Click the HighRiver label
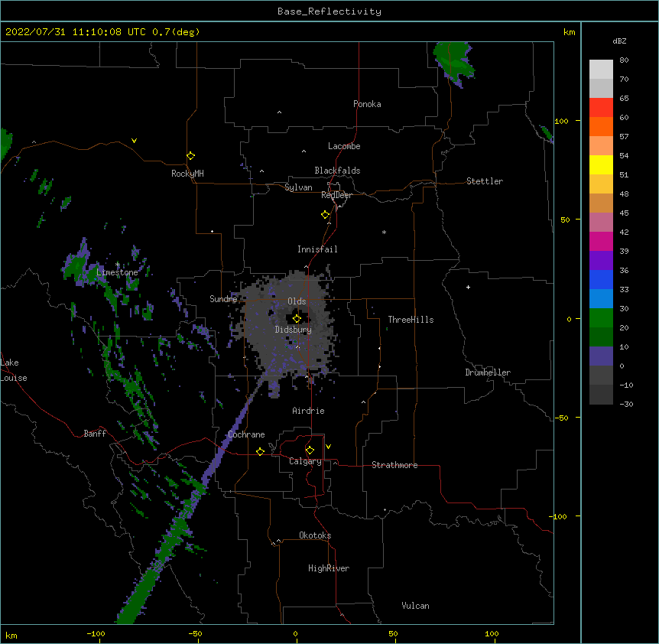 click(329, 568)
